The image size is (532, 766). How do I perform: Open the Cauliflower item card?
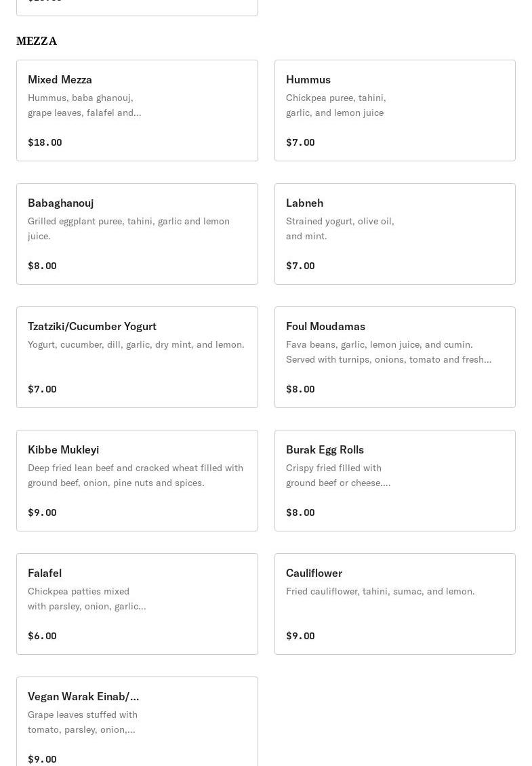tap(394, 604)
